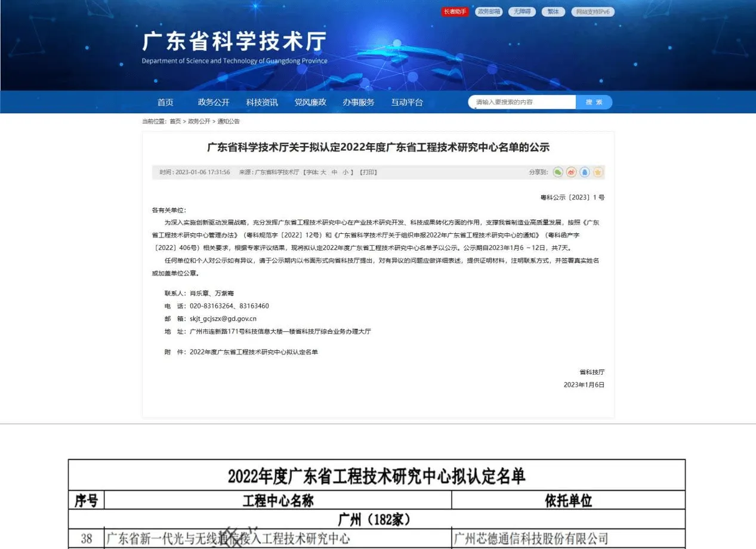Open the red 长者助手 button

coord(455,12)
